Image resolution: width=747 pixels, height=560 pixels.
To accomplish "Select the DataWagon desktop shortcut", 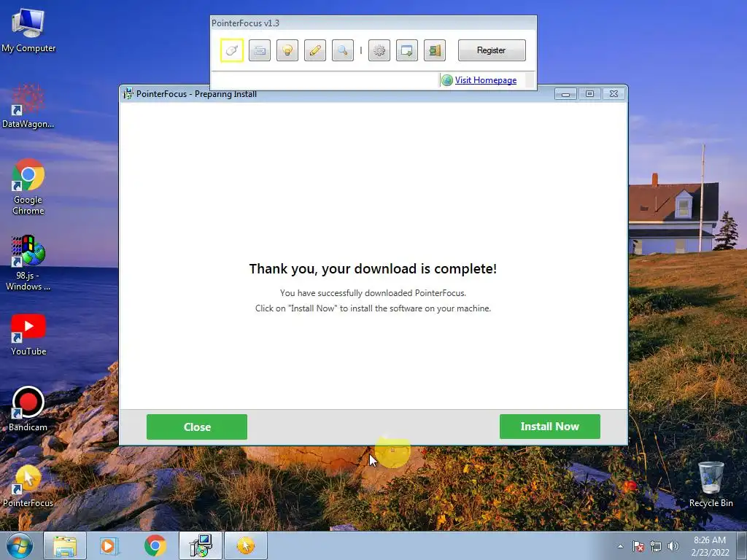I will point(28,106).
